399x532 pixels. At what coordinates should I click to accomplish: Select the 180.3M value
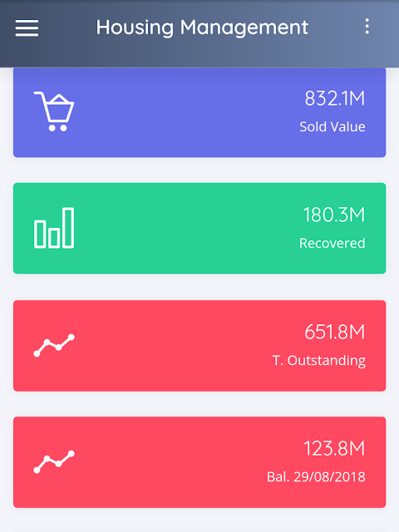(334, 214)
